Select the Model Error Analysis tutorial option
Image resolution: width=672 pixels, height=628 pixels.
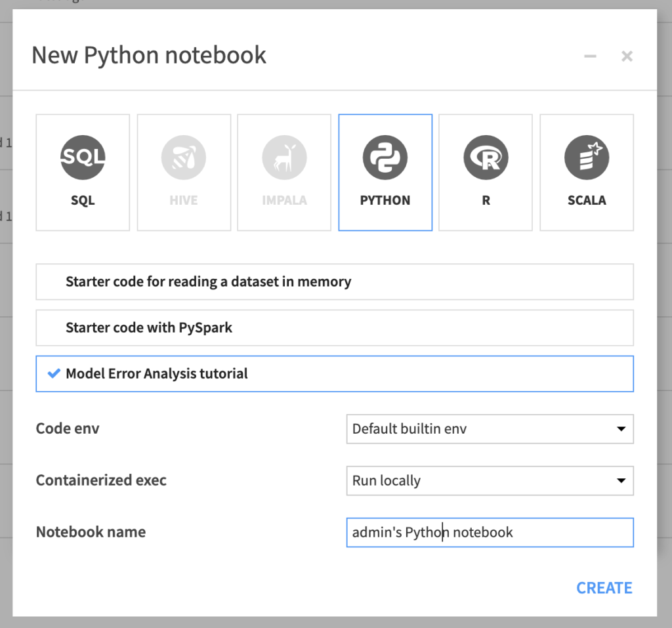click(335, 373)
